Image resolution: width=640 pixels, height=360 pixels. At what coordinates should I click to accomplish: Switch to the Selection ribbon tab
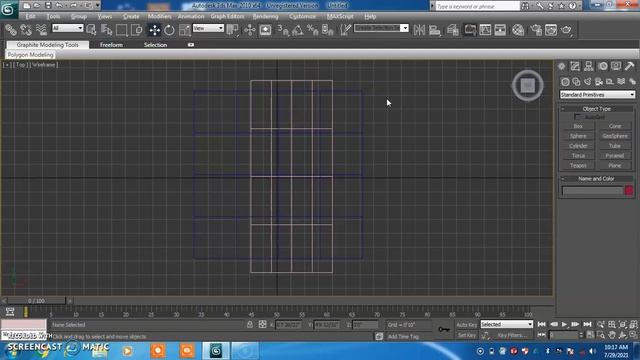(x=156, y=45)
